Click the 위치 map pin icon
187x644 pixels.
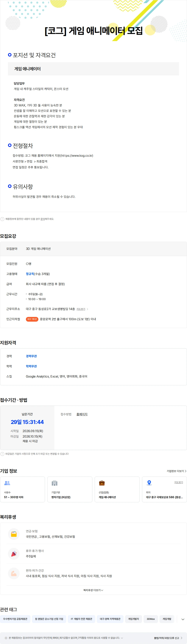pos(149,483)
